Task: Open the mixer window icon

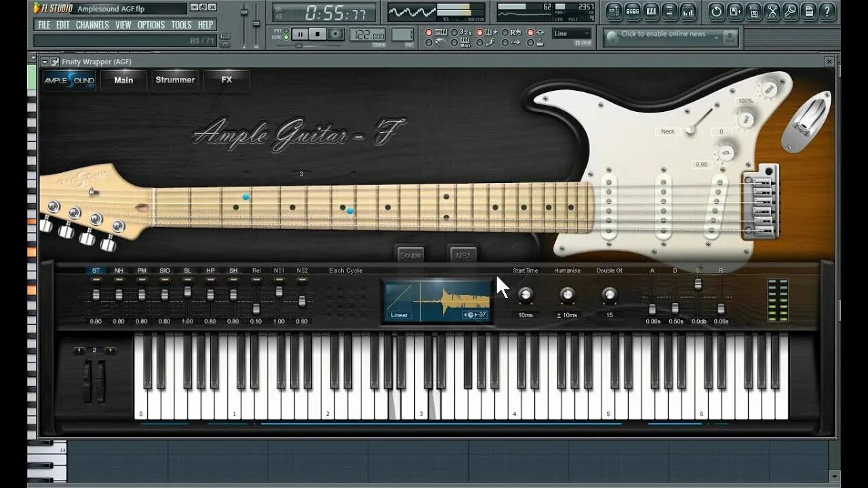Action: pyautogui.click(x=687, y=11)
